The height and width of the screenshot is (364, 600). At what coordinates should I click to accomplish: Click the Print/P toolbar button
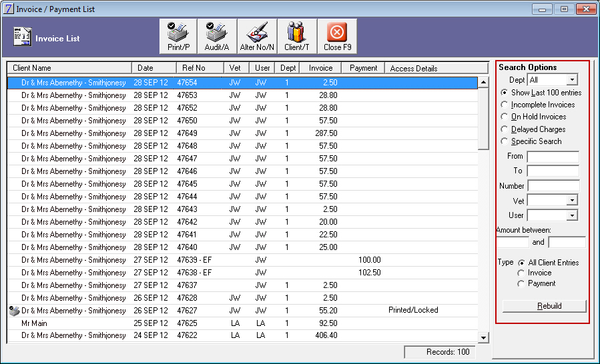[x=178, y=36]
